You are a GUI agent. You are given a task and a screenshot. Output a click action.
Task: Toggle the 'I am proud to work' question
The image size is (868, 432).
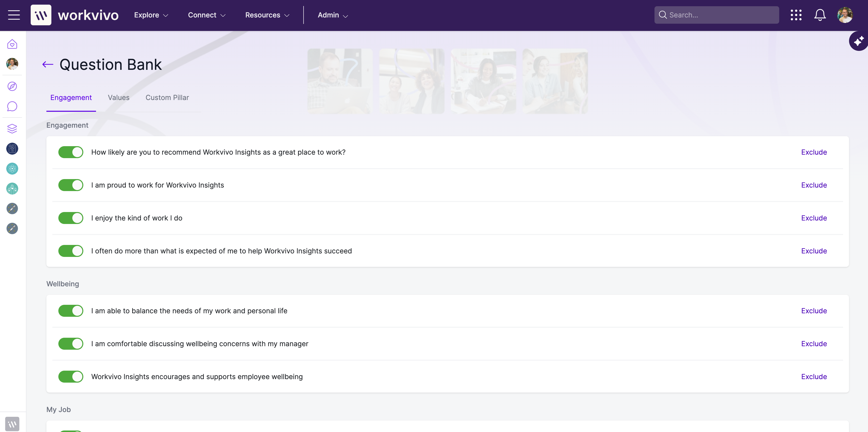pos(71,185)
